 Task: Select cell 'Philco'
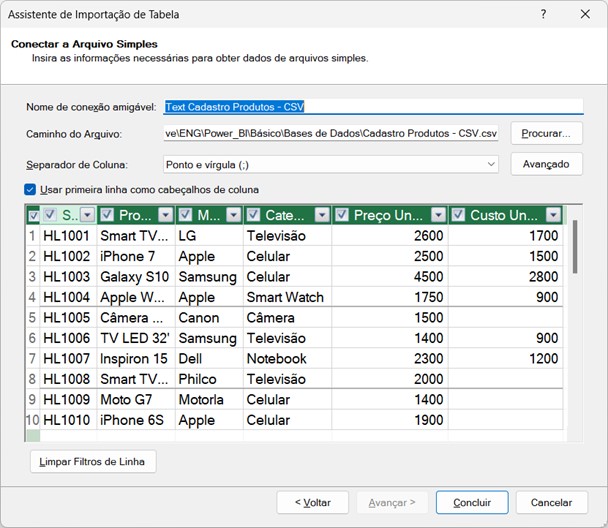click(x=209, y=379)
